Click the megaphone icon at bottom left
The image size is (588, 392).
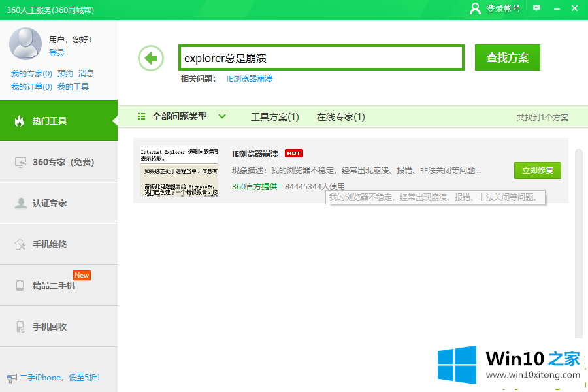12,378
